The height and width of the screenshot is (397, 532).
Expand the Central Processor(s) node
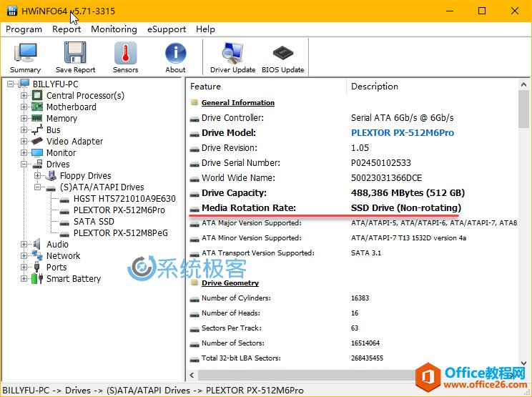[24, 95]
